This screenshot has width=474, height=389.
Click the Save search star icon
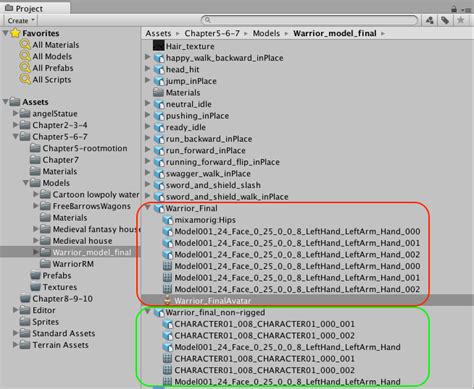[x=461, y=20]
